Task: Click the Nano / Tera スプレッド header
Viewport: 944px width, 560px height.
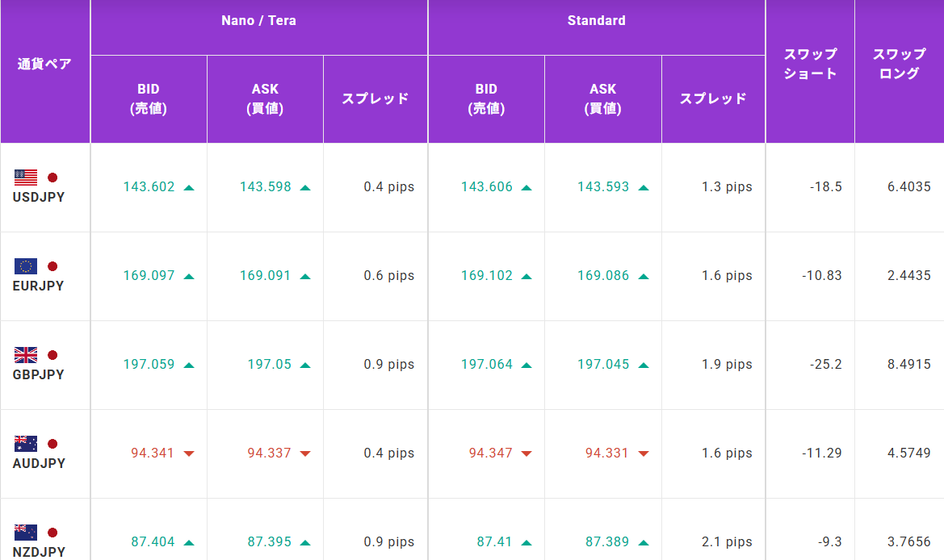Action: (376, 98)
